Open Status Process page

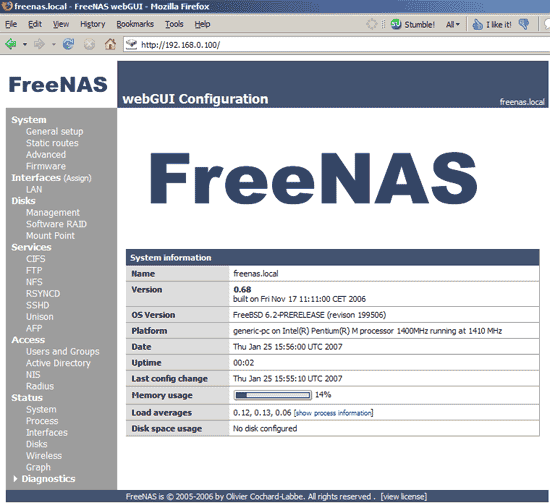[42, 421]
